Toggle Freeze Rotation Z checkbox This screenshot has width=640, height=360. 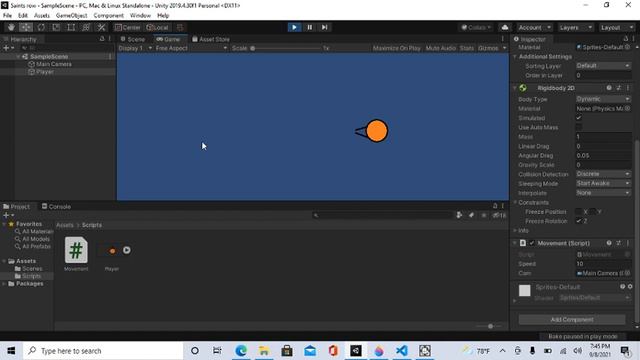pyautogui.click(x=579, y=221)
